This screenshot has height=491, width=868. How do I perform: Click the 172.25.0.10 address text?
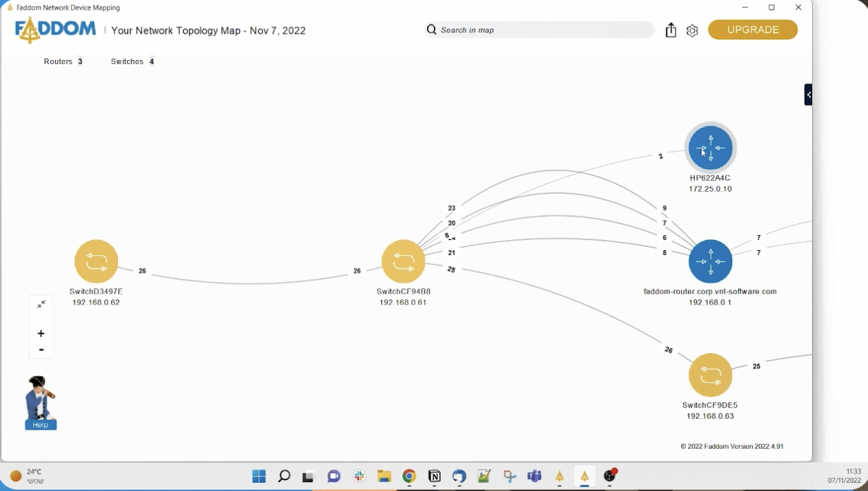(710, 189)
